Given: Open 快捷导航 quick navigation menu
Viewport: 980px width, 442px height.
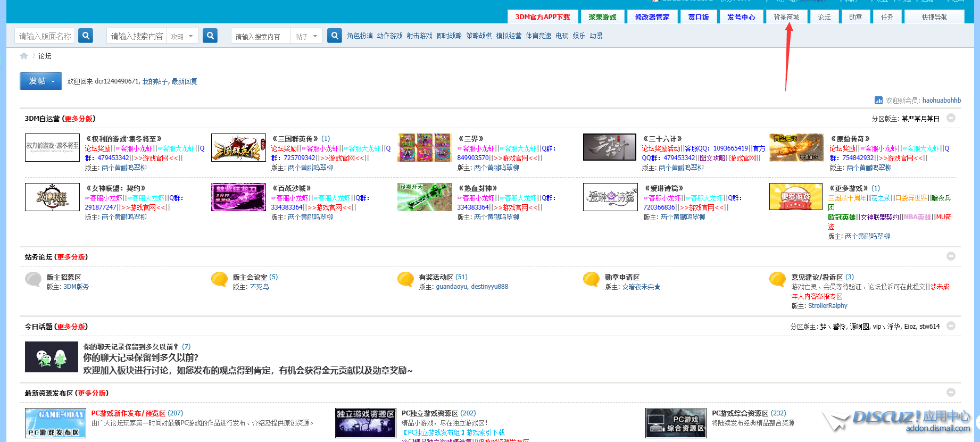Looking at the screenshot, I should [x=934, y=17].
